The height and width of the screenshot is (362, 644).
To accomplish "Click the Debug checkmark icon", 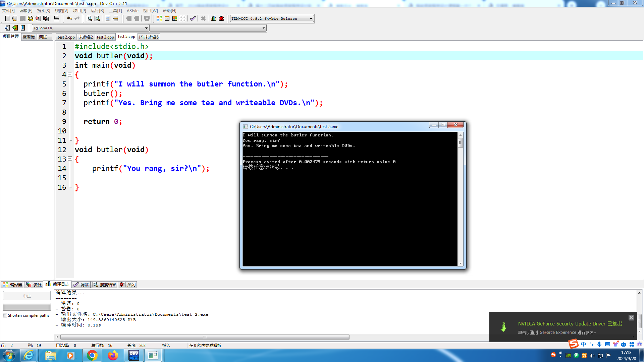I will pos(193,18).
